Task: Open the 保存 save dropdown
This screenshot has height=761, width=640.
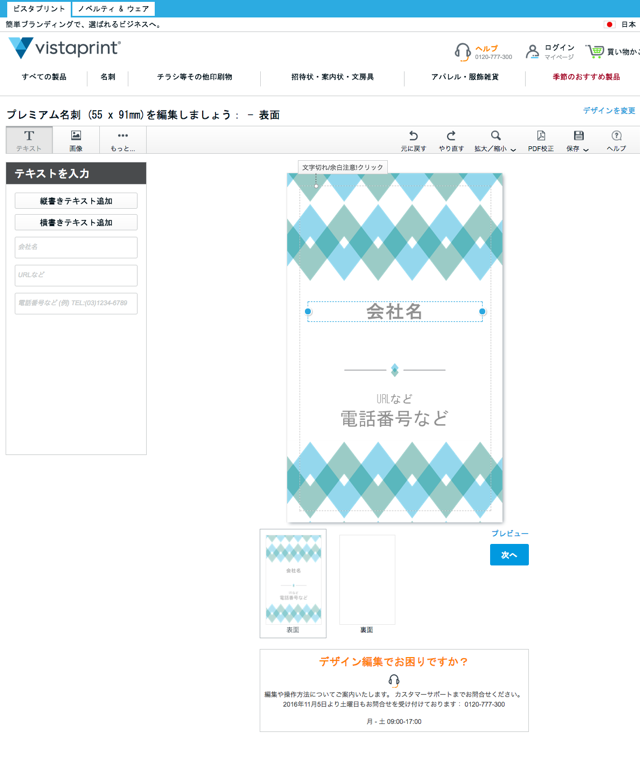Action: click(578, 141)
